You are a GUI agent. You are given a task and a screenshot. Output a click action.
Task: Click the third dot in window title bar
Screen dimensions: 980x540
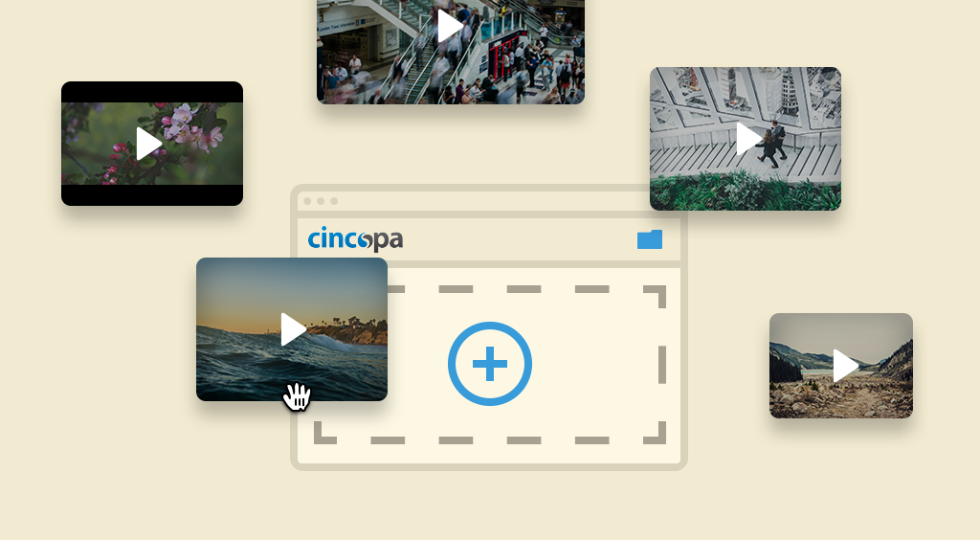(x=334, y=201)
